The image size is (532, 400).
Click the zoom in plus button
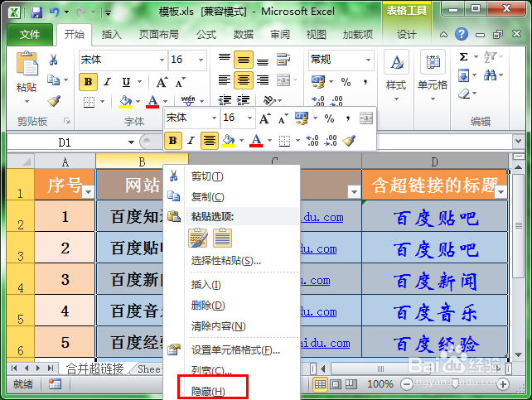tap(503, 384)
